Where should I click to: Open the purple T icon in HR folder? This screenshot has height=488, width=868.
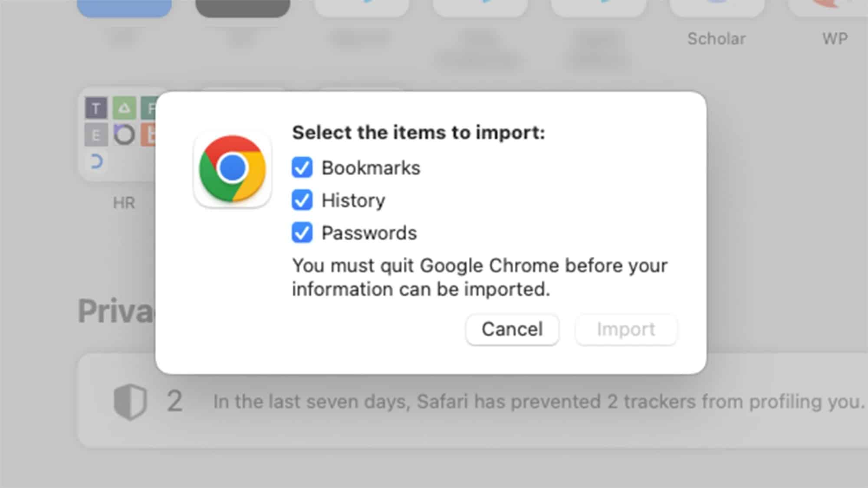[96, 108]
